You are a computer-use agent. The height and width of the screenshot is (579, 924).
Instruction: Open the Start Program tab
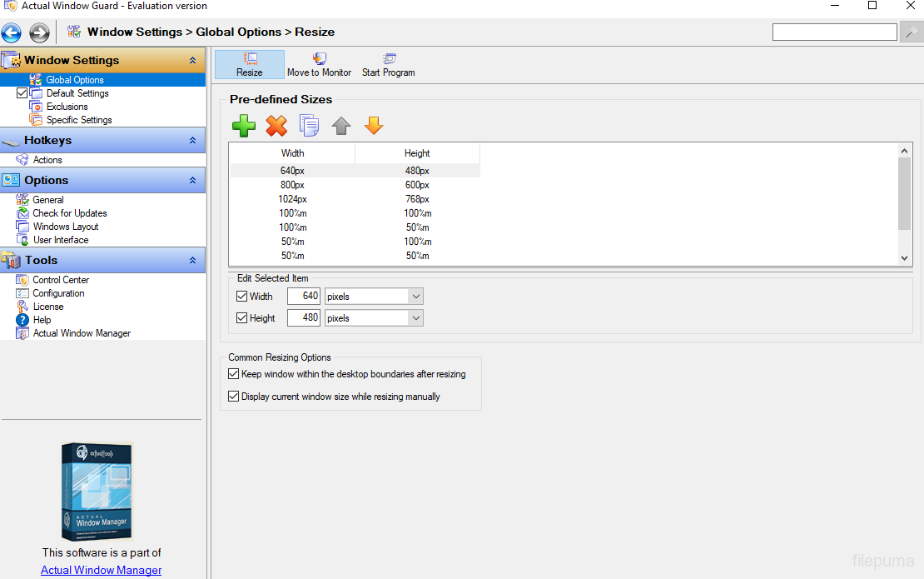click(x=388, y=65)
